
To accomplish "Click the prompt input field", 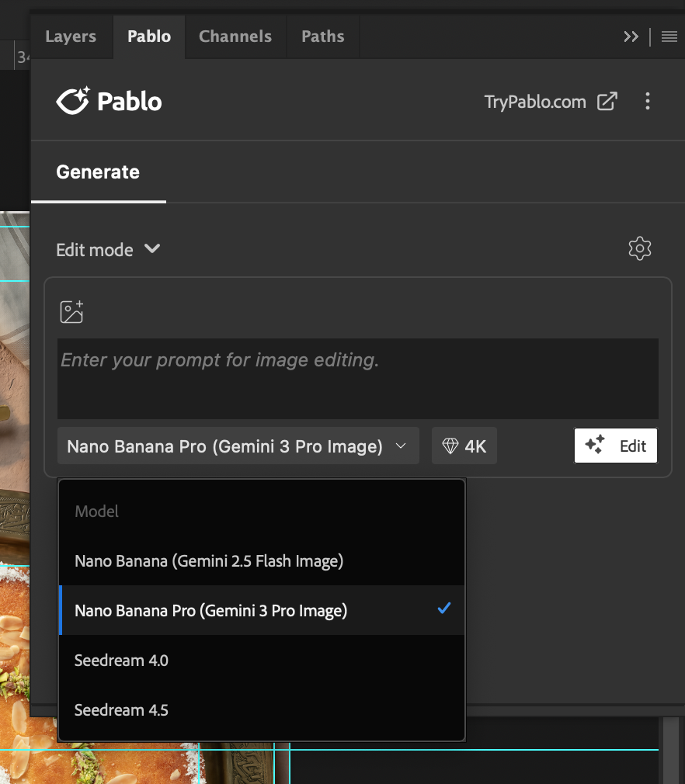I will [x=357, y=378].
